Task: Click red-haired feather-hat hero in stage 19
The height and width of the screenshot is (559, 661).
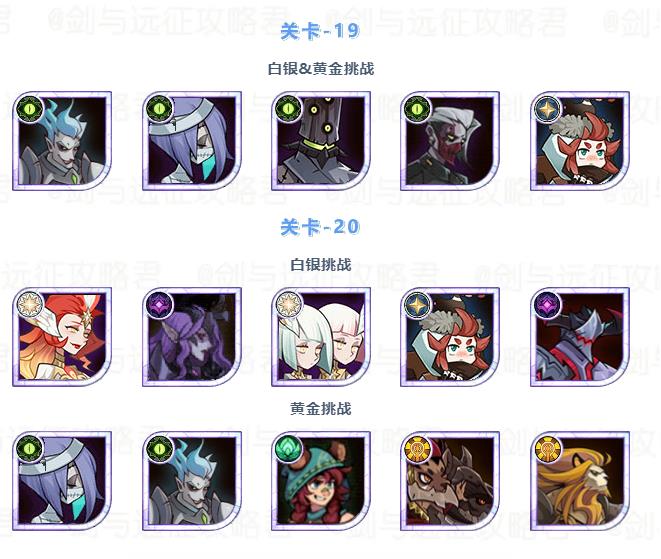Action: pyautogui.click(x=580, y=141)
